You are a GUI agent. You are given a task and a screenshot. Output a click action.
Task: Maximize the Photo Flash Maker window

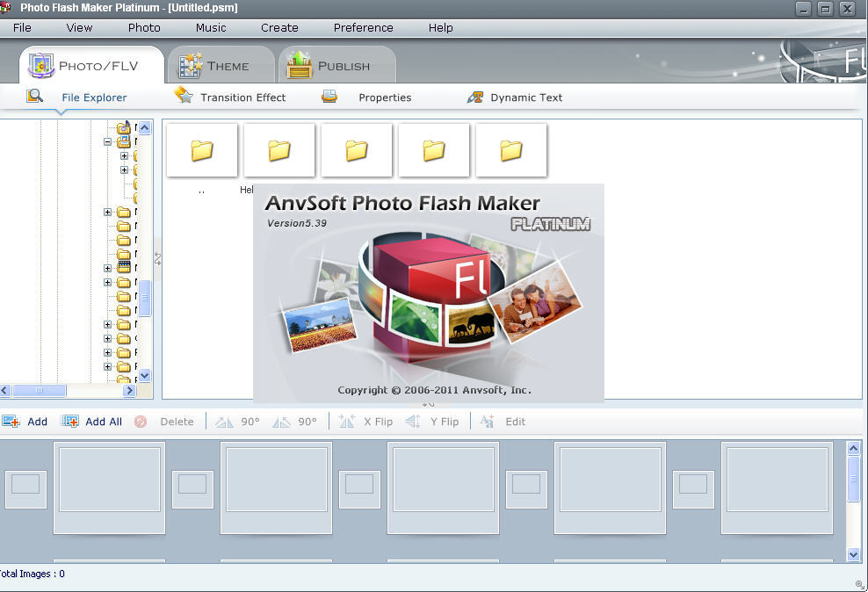coord(825,8)
